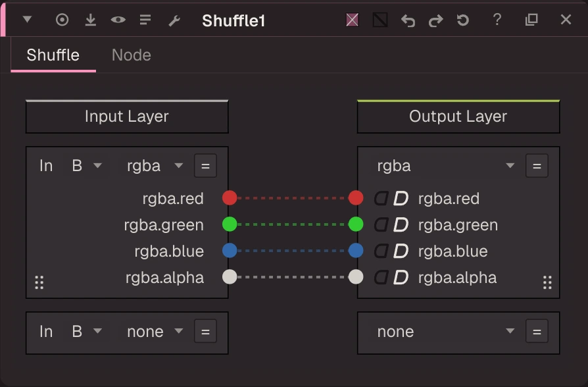Click the input rgba.green label

click(164, 225)
